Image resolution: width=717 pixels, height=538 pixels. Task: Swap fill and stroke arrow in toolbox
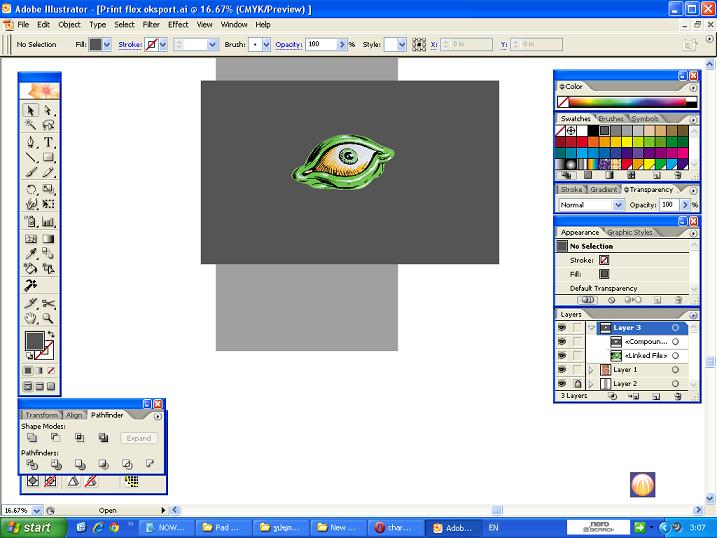click(51, 335)
